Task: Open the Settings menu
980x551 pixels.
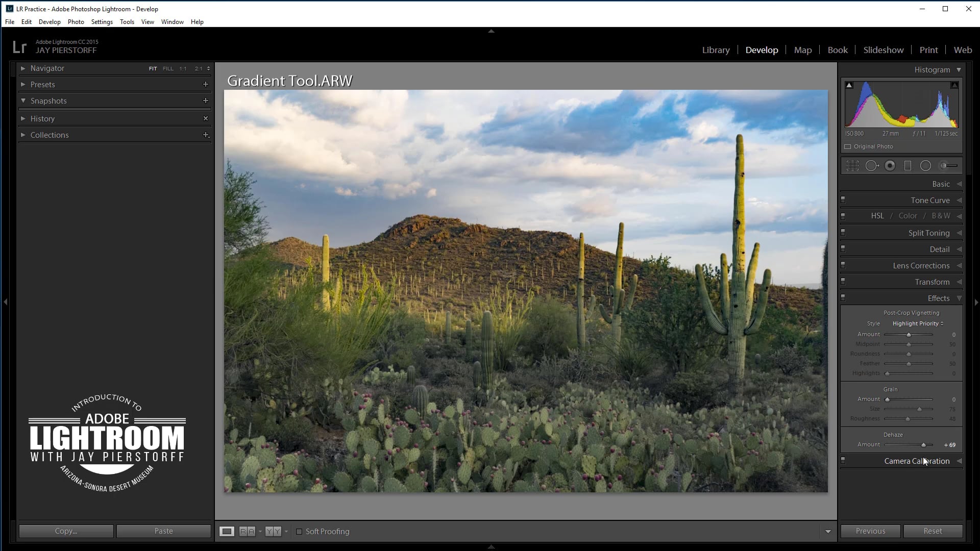Action: click(102, 22)
